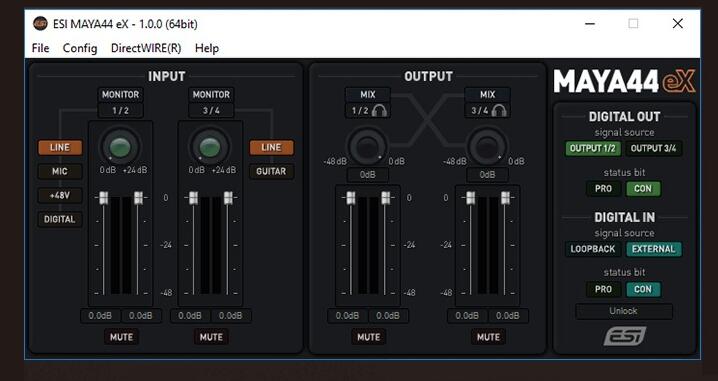Click input 3/4 left 0.0dB value field
Viewport: 718px width, 381px height.
(x=190, y=316)
